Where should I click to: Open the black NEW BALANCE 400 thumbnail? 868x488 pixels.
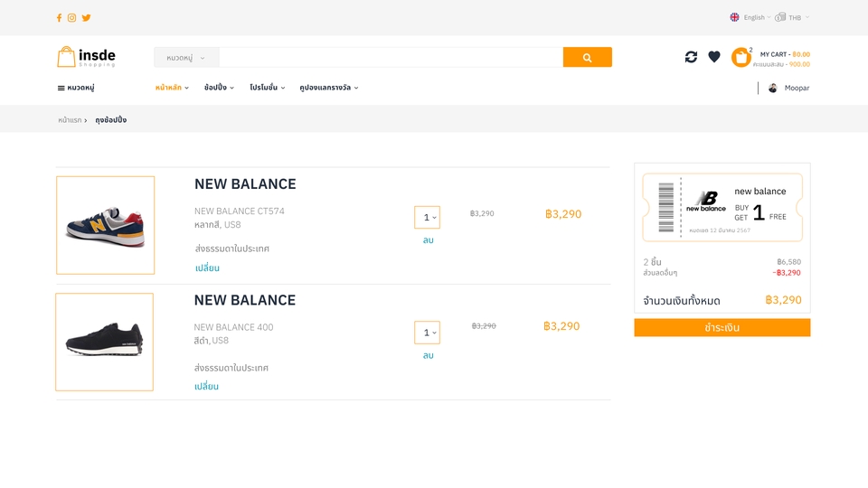coord(105,342)
